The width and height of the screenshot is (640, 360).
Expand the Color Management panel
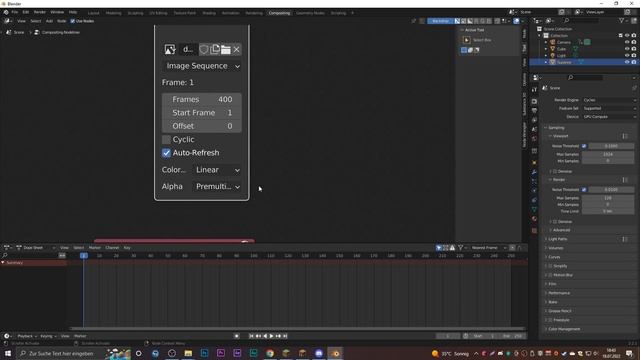tap(564, 329)
